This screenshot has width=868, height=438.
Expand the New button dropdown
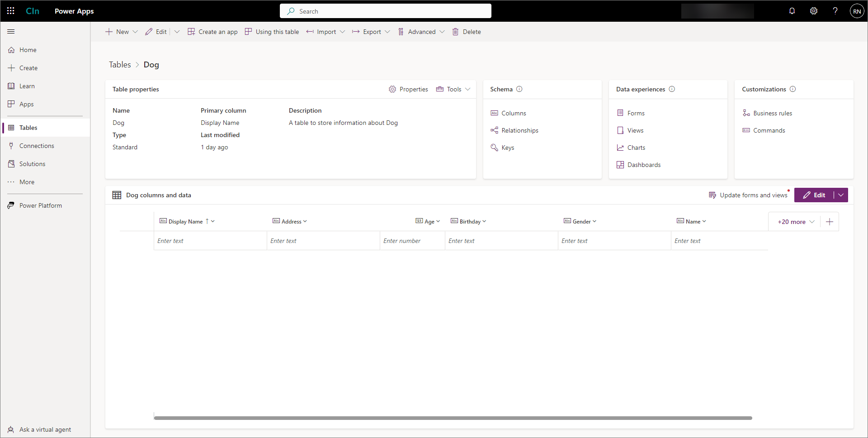(x=135, y=32)
